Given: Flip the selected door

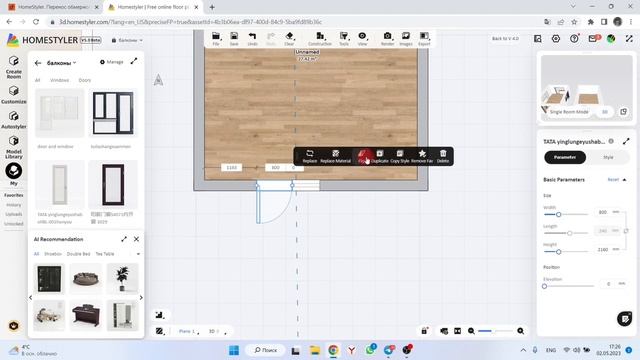Looking at the screenshot, I should 362,156.
